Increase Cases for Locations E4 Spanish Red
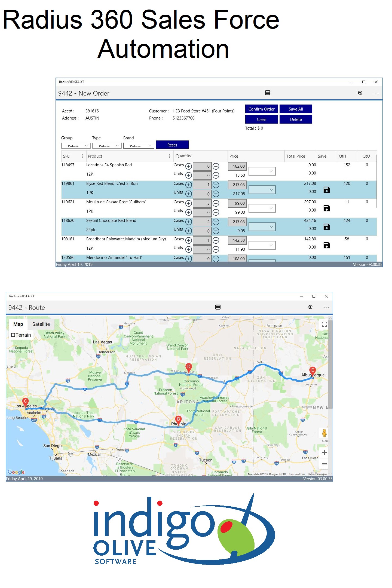 [189, 166]
